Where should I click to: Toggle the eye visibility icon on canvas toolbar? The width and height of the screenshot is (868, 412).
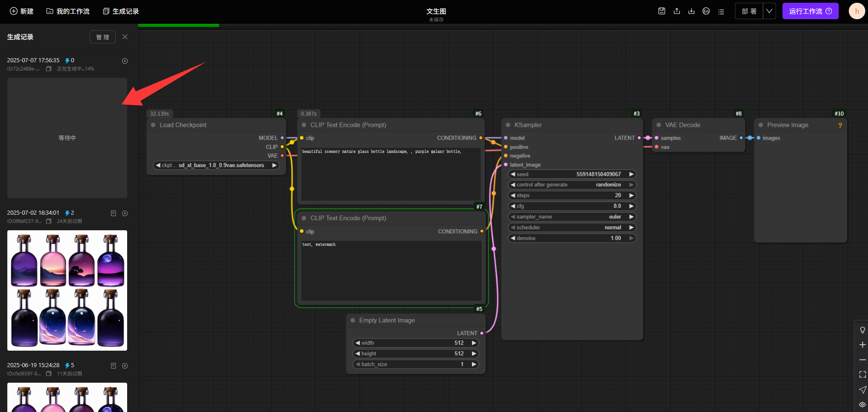(x=862, y=404)
